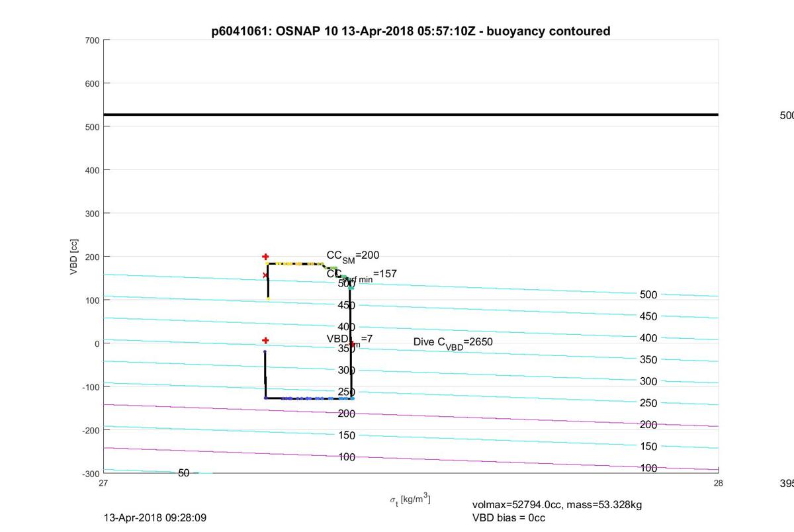Viewport: 794px width, 532px height.
Task: Select the right-column contour label 150
Action: click(649, 447)
